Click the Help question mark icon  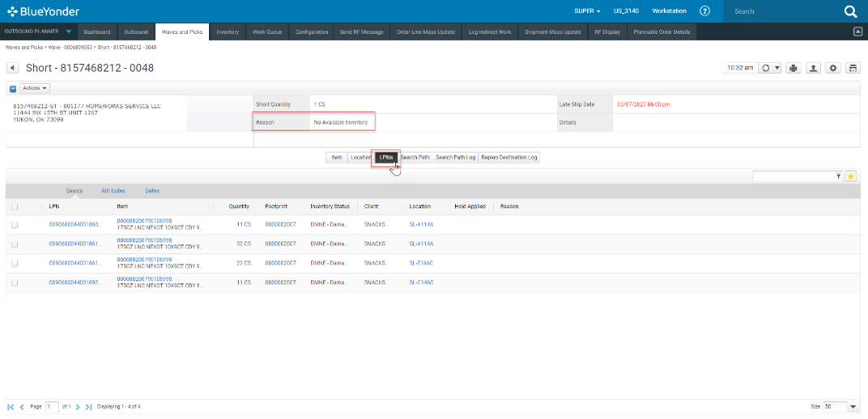[704, 11]
